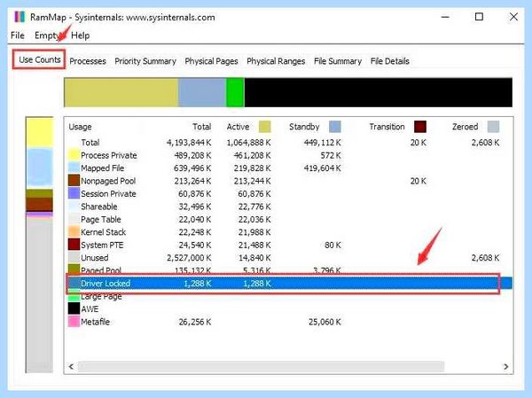Click the System PTE dark red swatch
Viewport: 532px width, 398px height.
pyautogui.click(x=74, y=245)
